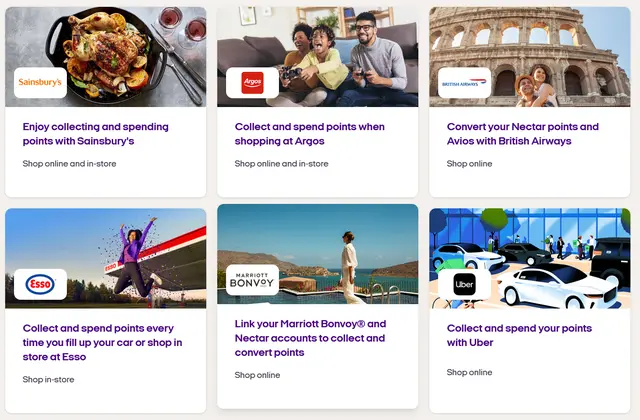640x420 pixels.
Task: Open the Argos family gaming image
Action: [318, 57]
